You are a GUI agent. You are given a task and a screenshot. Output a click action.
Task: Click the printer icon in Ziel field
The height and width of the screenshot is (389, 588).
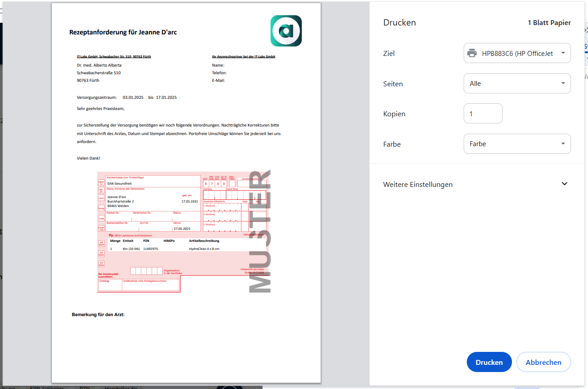pos(472,53)
